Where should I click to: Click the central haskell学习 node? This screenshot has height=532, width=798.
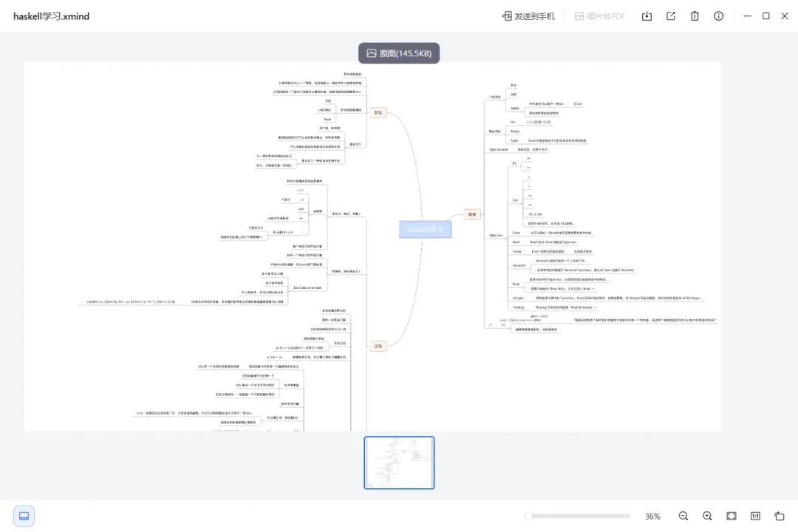[425, 229]
